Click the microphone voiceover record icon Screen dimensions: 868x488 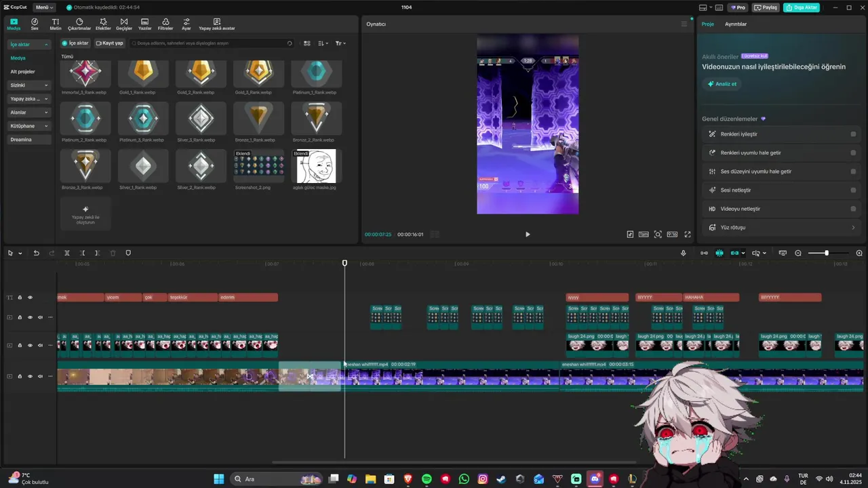click(684, 253)
